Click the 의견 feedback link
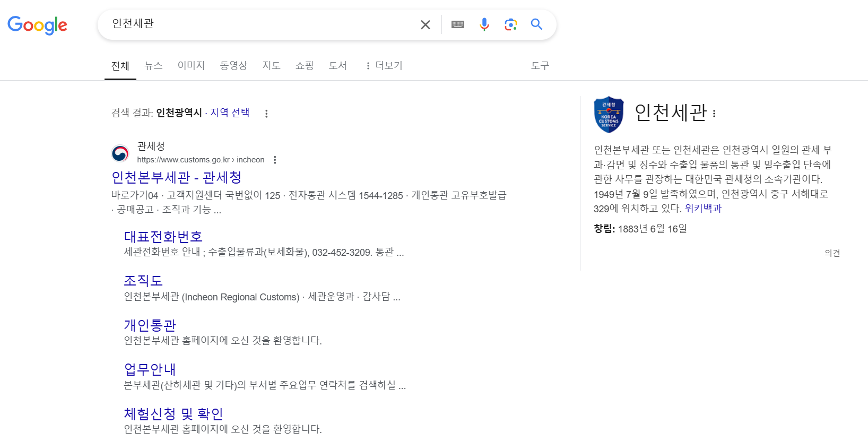Screen dimensions: 868x441 point(832,253)
